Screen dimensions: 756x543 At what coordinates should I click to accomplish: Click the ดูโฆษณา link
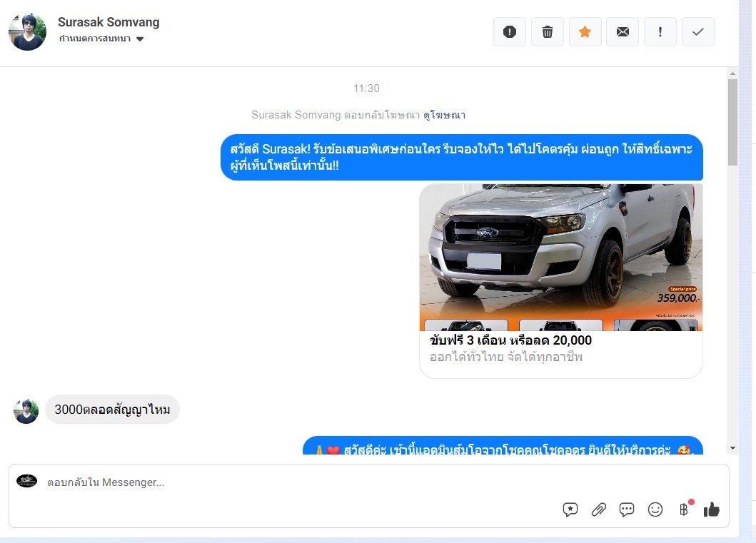click(x=444, y=115)
